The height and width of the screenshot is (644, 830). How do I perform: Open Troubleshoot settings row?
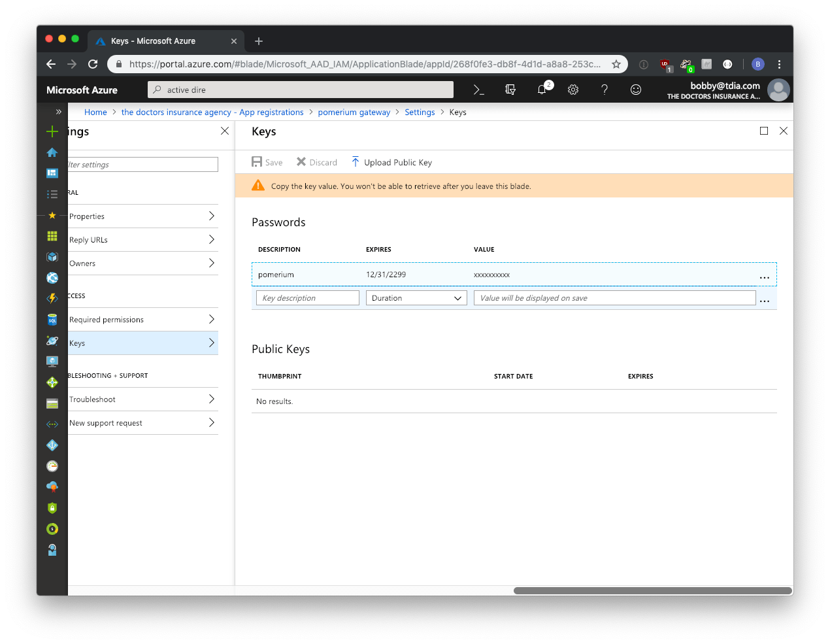click(x=143, y=399)
